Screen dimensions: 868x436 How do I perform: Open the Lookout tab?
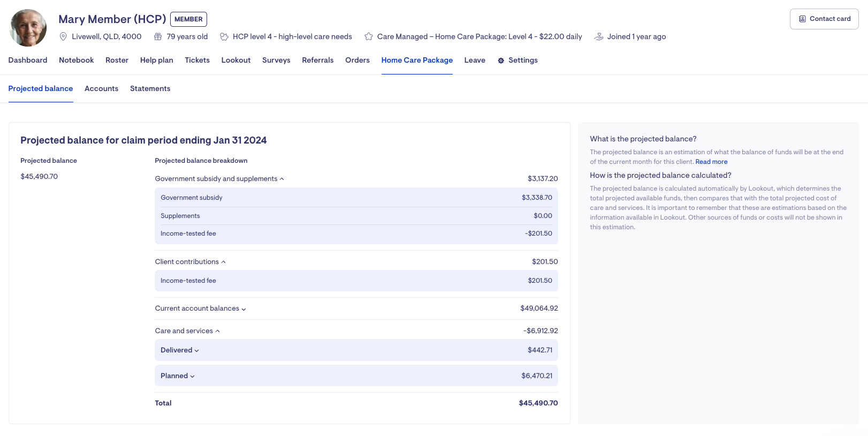click(x=236, y=60)
